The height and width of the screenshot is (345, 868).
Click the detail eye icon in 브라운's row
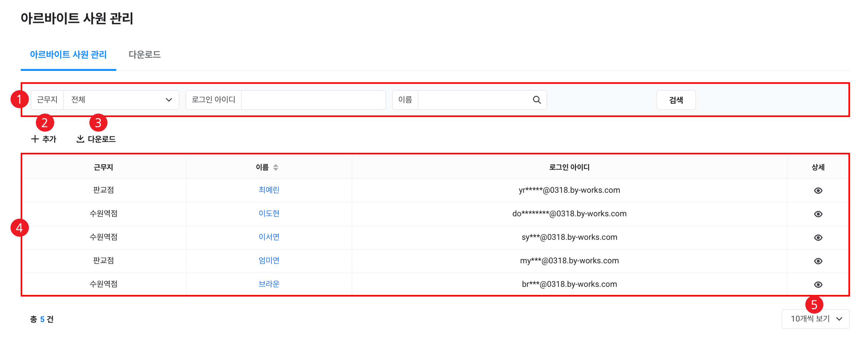(818, 285)
